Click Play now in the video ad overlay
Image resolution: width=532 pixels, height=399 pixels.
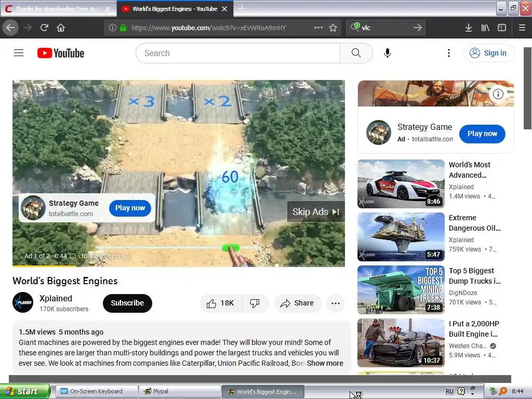point(130,208)
